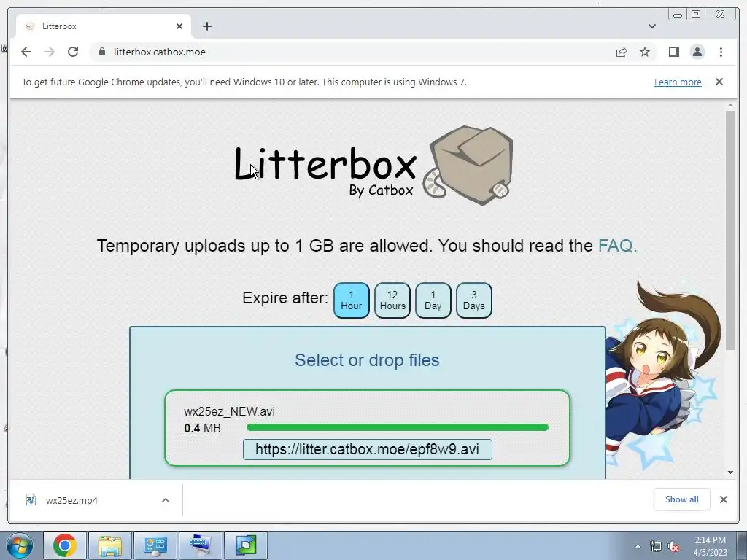Screen dimensions: 747x560
Task: Click the wx25ez.mp4 file type icon
Action: (x=31, y=500)
